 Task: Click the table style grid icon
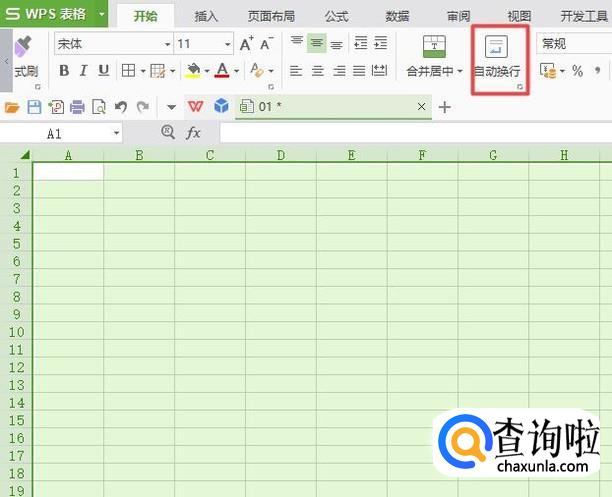pyautogui.click(x=158, y=71)
